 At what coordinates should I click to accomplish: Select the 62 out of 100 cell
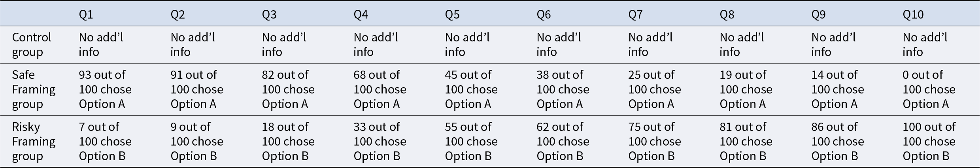pyautogui.click(x=563, y=141)
